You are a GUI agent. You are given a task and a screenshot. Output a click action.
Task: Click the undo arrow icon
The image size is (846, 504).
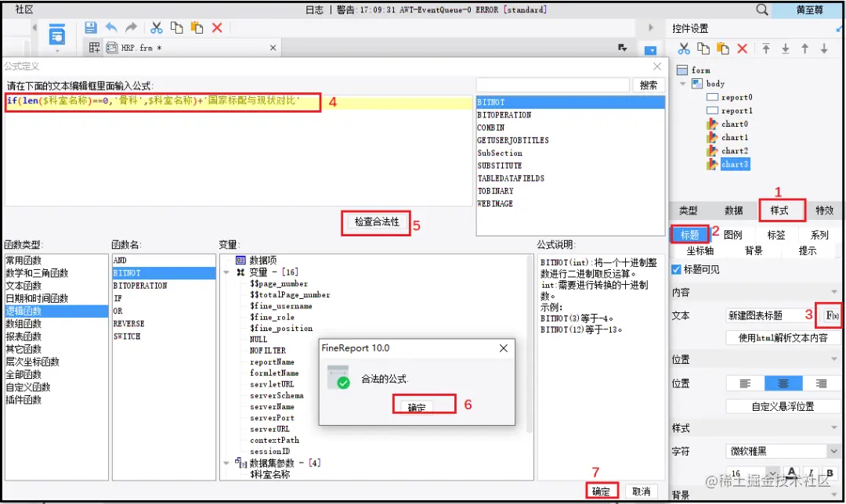(111, 27)
